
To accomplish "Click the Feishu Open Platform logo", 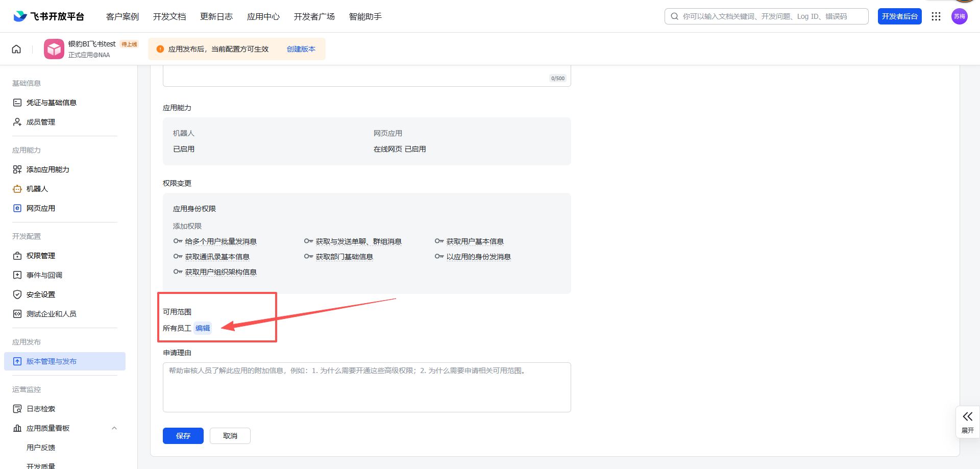I will click(x=49, y=16).
